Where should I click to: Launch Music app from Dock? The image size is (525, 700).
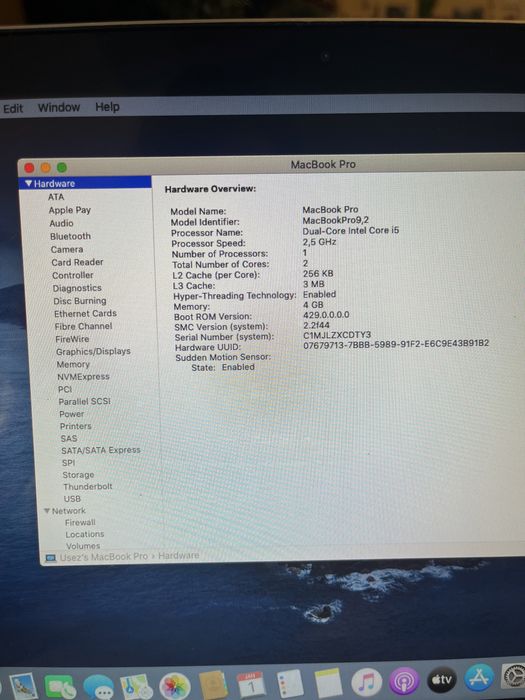tap(367, 682)
